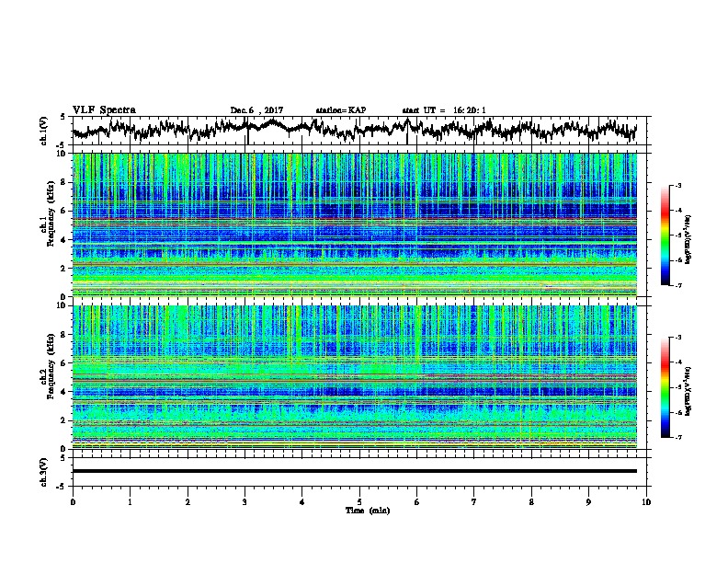The height and width of the screenshot is (563, 728).
Task: Click the ch.1 spectrogram panel
Action: (x=355, y=224)
